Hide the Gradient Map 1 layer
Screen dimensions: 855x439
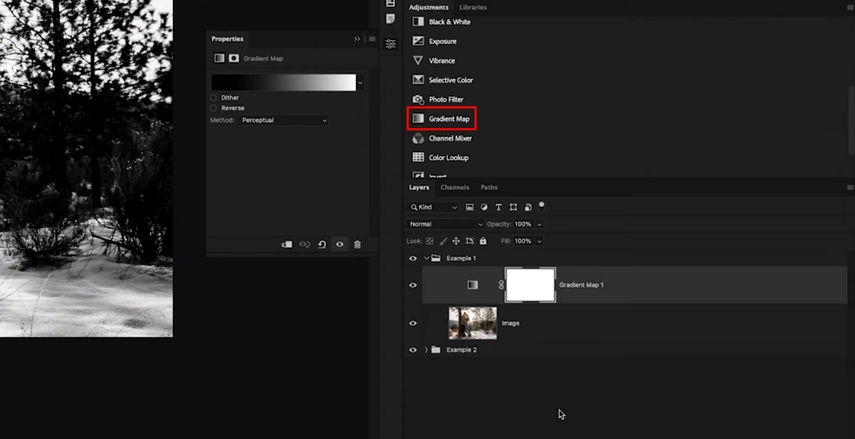point(413,285)
